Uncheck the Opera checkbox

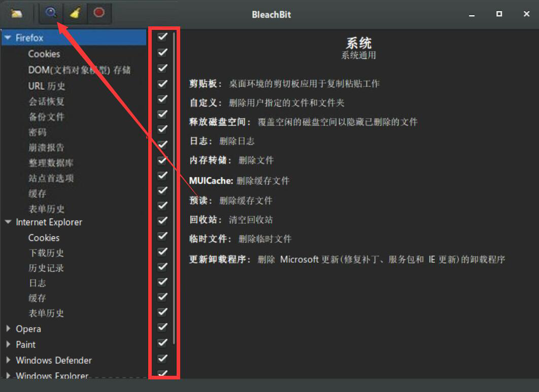coord(162,327)
